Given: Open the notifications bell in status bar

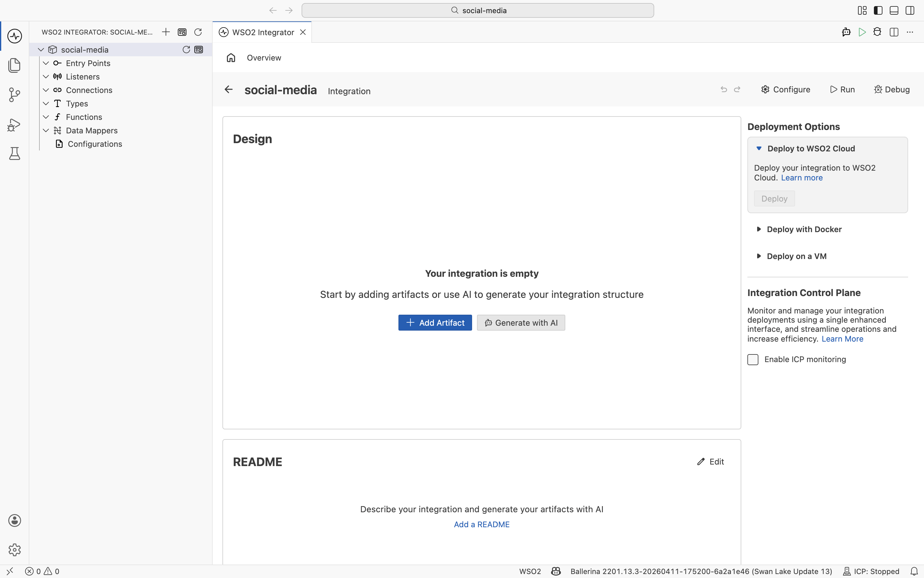Looking at the screenshot, I should point(914,571).
